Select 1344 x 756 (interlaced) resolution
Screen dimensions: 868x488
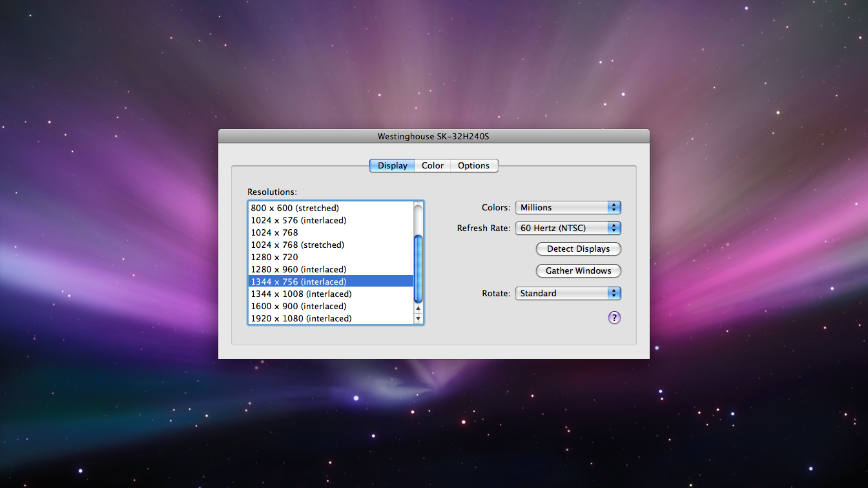(331, 282)
